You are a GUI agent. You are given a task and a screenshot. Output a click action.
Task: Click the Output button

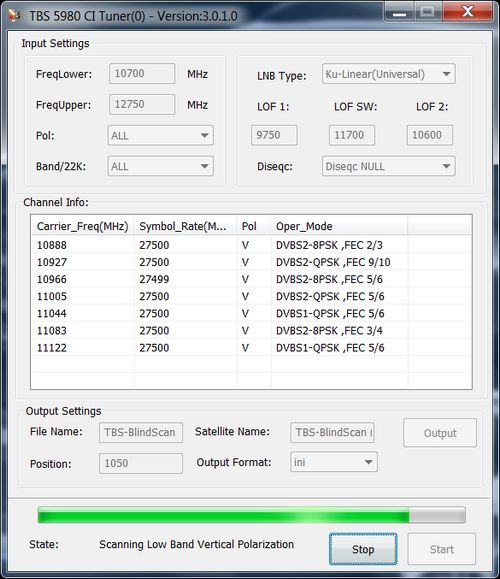(440, 433)
